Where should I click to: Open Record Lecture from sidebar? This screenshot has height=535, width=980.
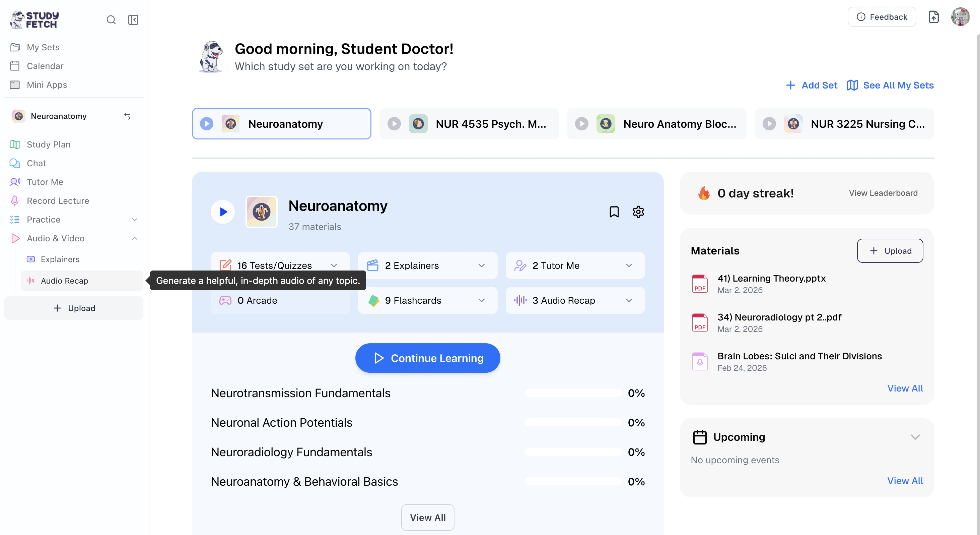[x=58, y=201]
